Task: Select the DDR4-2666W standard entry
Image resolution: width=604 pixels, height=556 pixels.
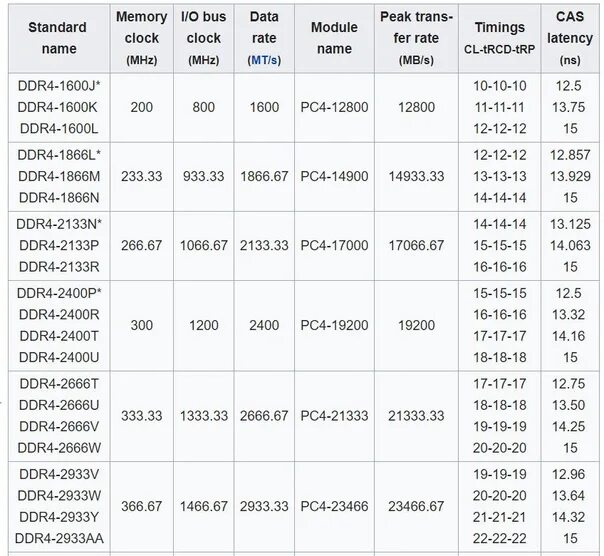Action: (x=59, y=448)
